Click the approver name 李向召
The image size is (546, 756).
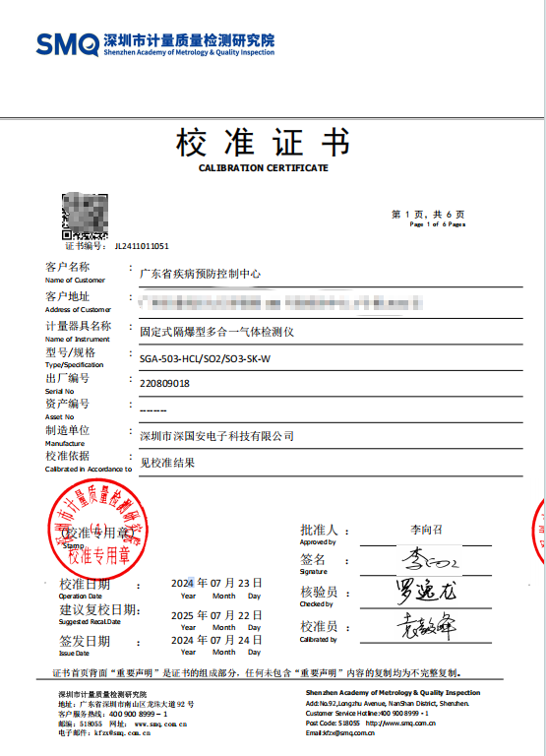[x=426, y=530]
